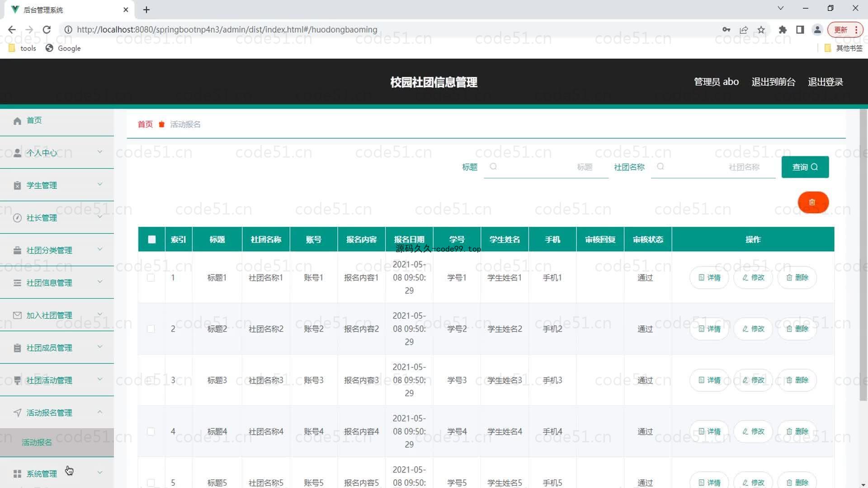The width and height of the screenshot is (868, 488).
Task: Click the browser reload icon
Action: pos(47,29)
